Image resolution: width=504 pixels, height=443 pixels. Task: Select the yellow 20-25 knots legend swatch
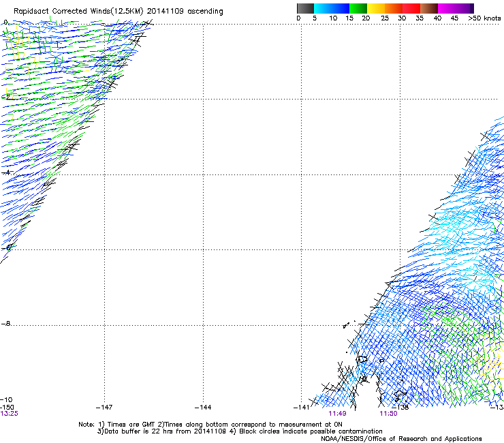(x=376, y=8)
